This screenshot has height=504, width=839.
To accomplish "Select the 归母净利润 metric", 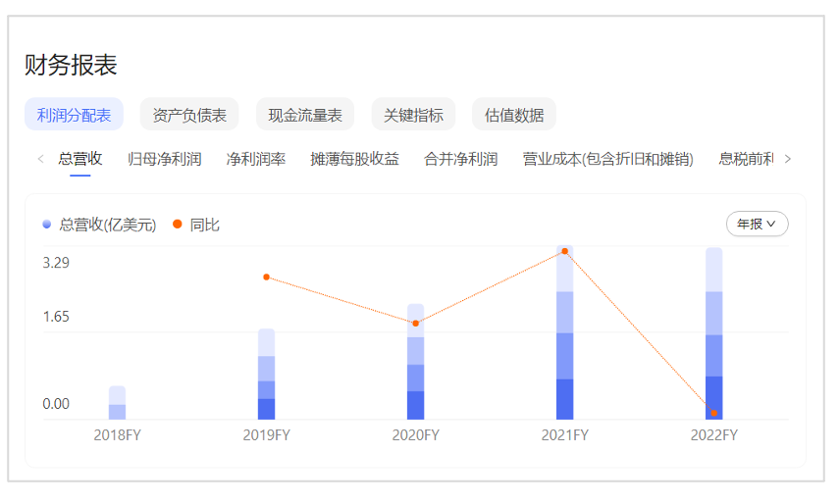I will click(164, 159).
